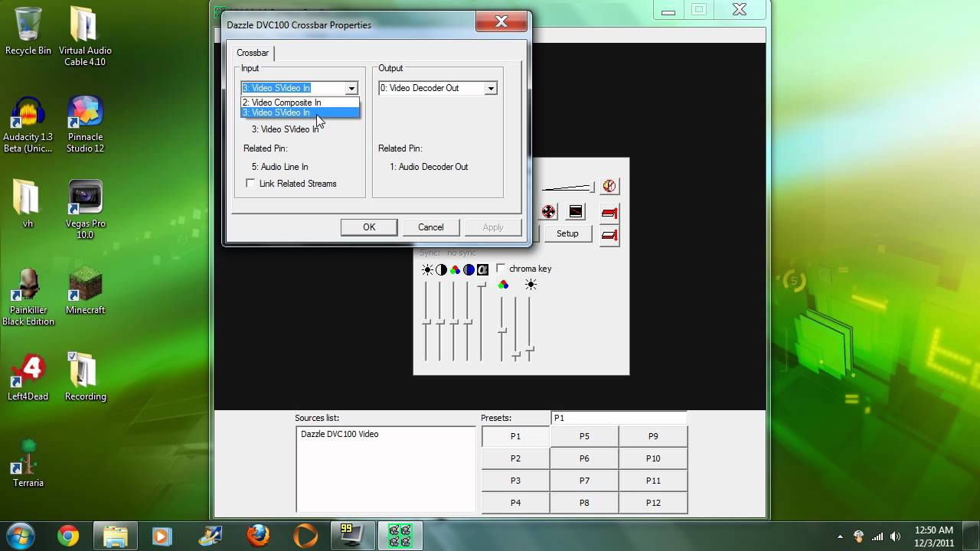Select preset P2 button
980x551 pixels.
[x=515, y=458]
